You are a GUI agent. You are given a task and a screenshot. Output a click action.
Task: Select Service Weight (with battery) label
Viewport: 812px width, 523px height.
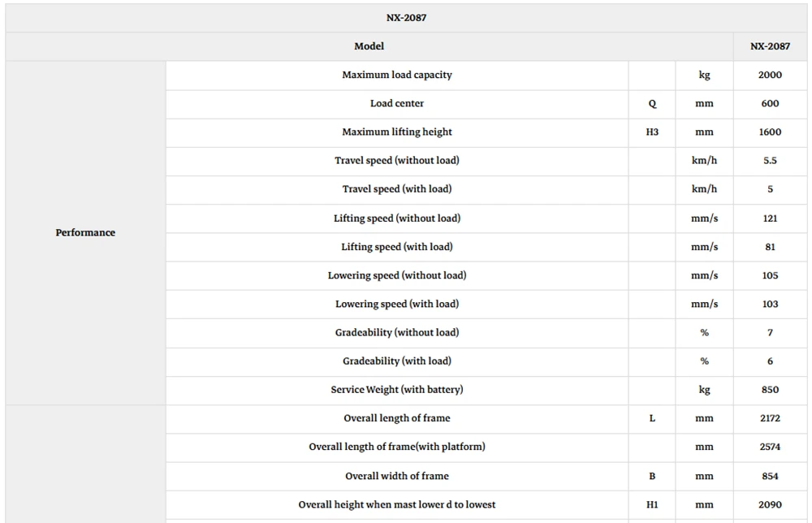click(397, 389)
